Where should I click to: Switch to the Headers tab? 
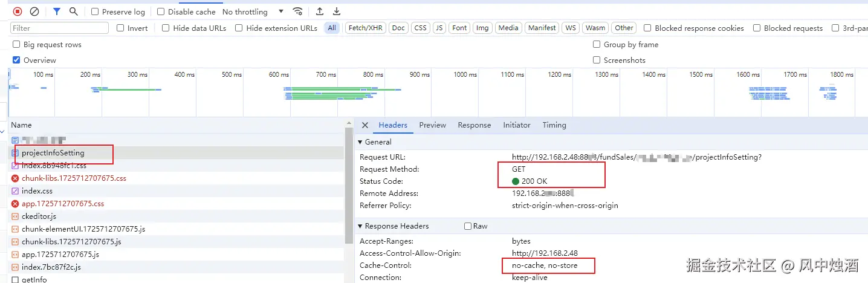tap(393, 125)
